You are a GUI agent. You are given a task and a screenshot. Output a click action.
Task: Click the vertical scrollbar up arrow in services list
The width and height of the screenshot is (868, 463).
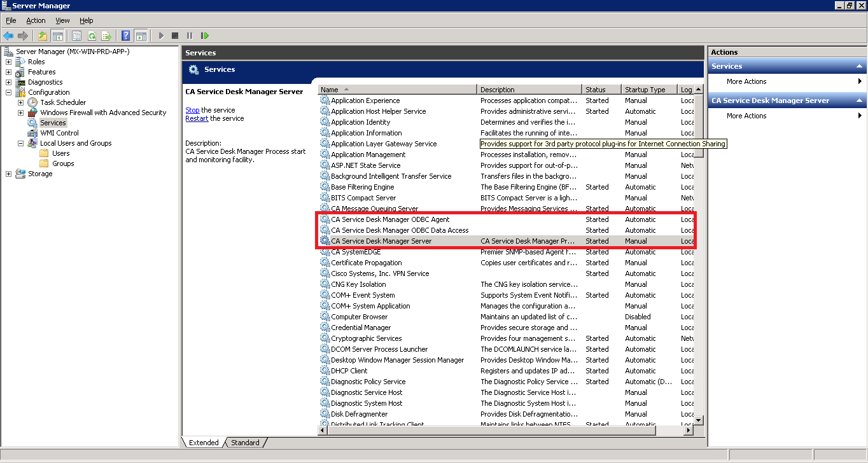pyautogui.click(x=699, y=90)
